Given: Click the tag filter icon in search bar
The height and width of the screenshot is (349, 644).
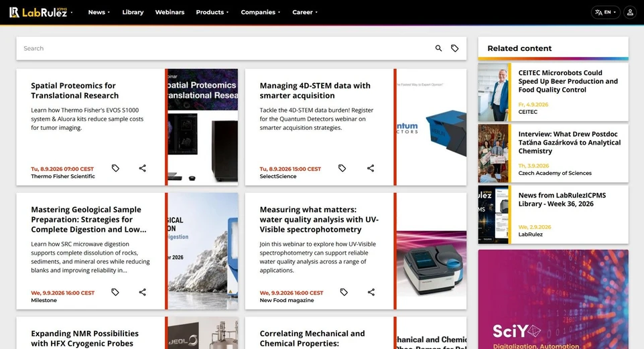Looking at the screenshot, I should coord(454,48).
